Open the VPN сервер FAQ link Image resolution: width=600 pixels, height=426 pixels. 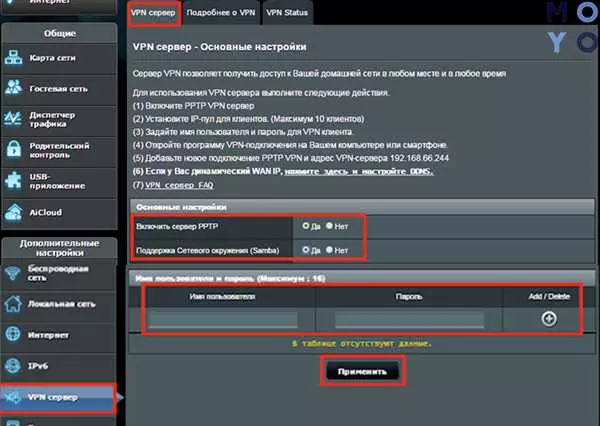coord(179,185)
